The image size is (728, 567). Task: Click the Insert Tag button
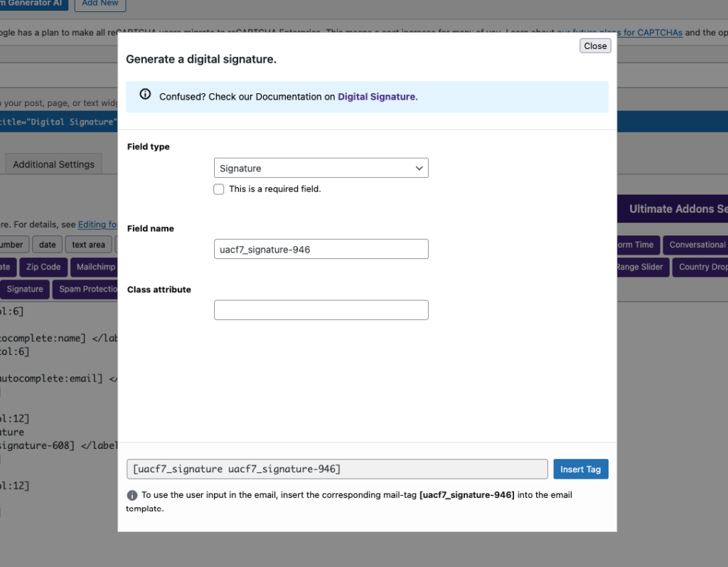[581, 469]
